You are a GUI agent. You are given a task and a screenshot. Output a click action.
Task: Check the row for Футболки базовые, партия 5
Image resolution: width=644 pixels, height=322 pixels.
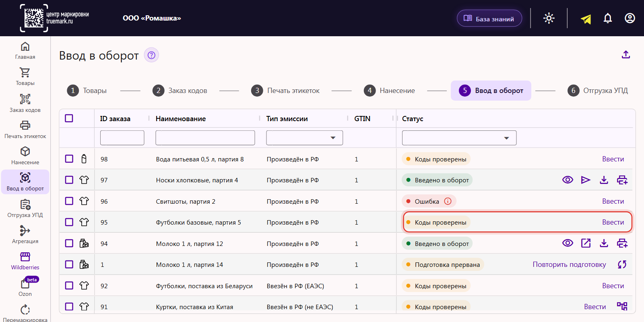[69, 222]
